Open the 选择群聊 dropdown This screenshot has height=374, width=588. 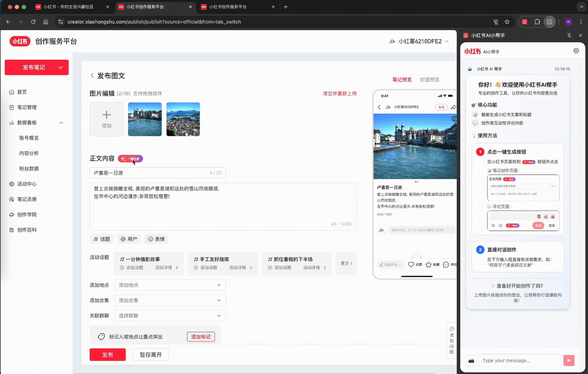[170, 316]
